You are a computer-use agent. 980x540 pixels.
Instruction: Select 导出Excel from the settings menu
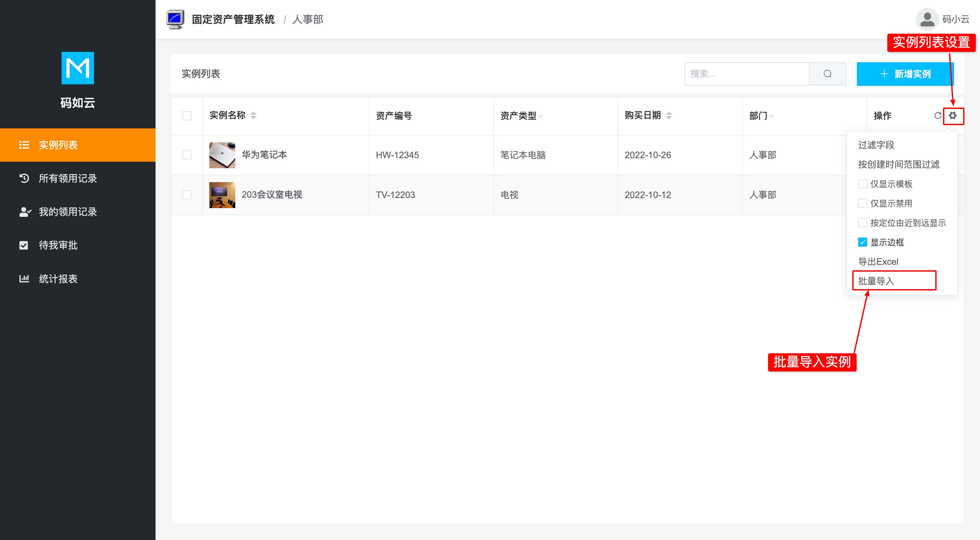pos(878,262)
